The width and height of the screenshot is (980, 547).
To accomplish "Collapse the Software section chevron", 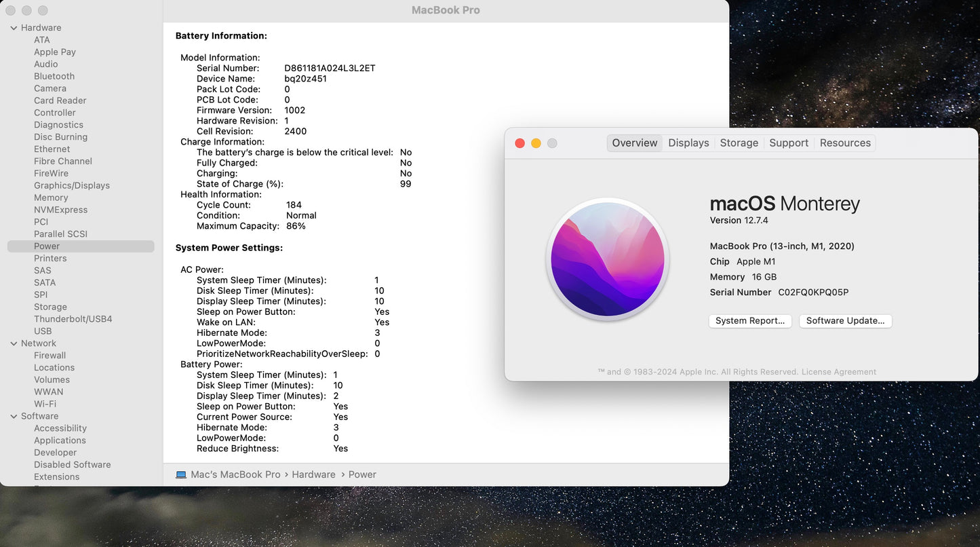I will click(14, 417).
